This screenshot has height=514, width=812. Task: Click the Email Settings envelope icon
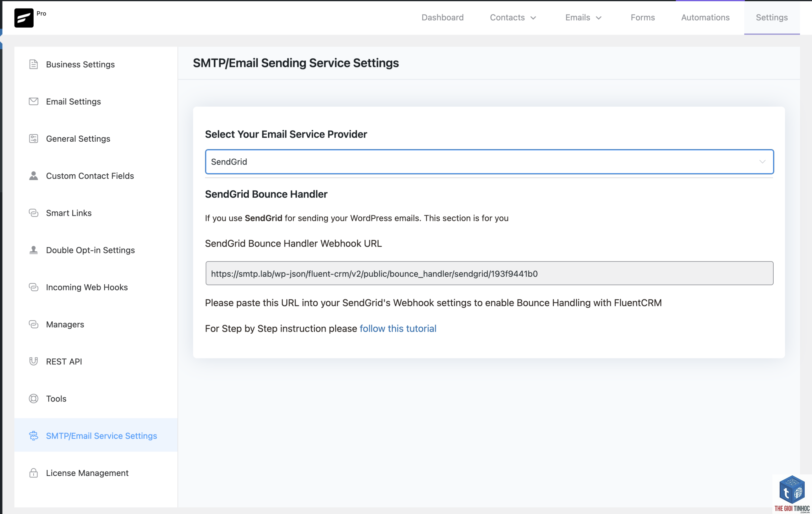33,101
